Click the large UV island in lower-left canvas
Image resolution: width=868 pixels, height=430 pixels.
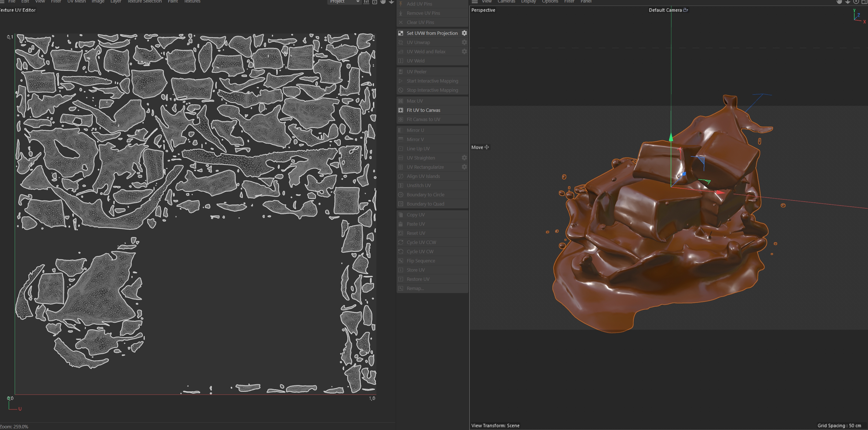pyautogui.click(x=98, y=293)
